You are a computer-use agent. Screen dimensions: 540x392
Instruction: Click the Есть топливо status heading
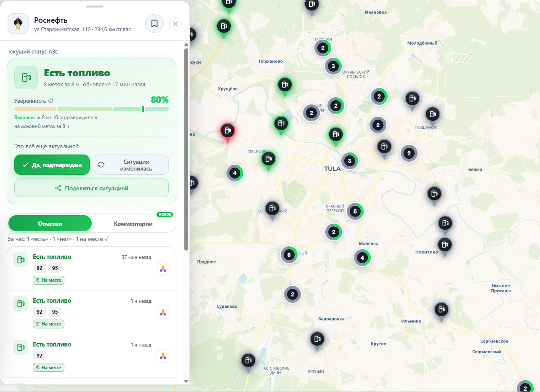[x=77, y=73]
